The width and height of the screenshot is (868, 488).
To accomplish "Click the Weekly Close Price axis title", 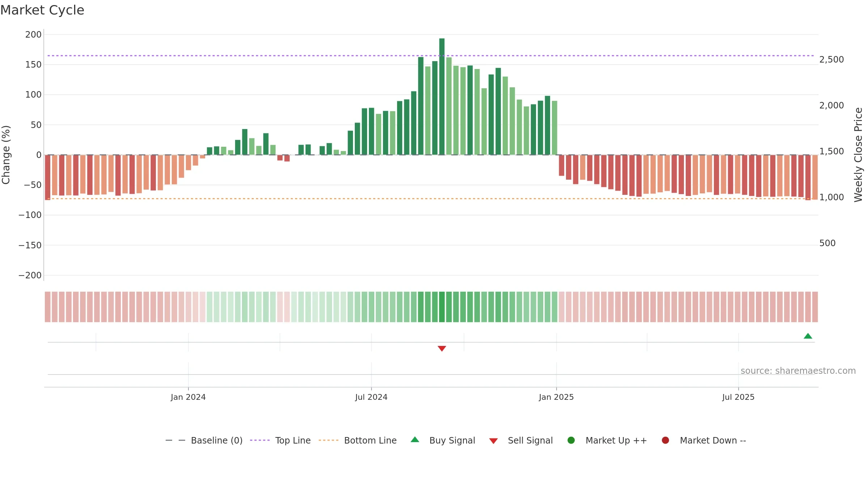I will [858, 155].
